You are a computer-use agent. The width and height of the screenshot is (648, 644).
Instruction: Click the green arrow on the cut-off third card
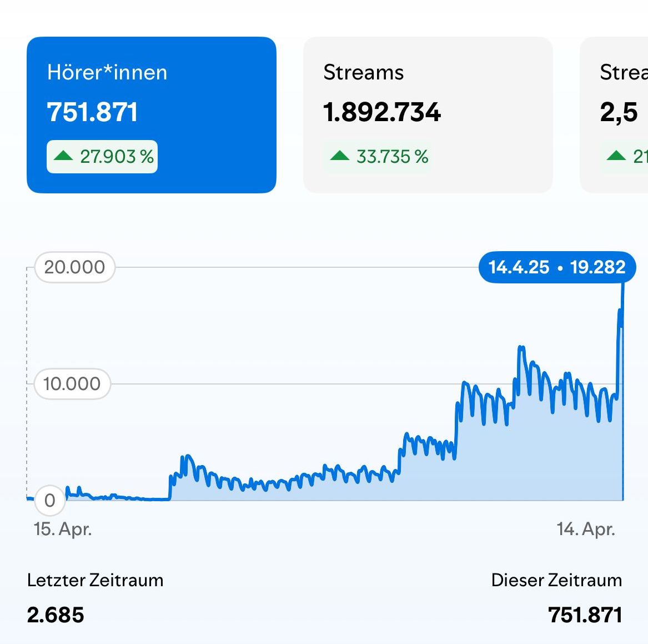pos(616,156)
